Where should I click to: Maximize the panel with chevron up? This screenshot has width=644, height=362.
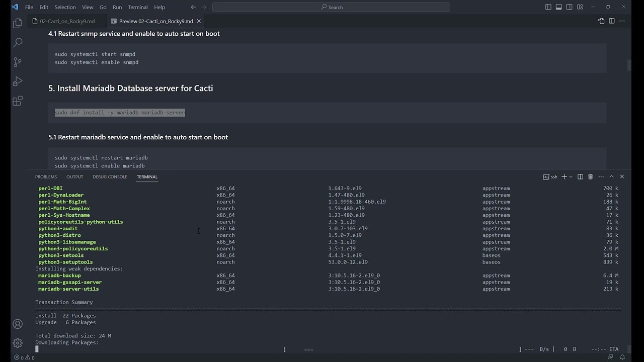pyautogui.click(x=611, y=177)
